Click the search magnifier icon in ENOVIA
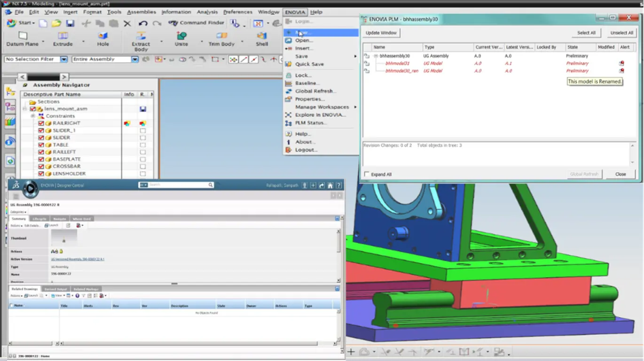644x361 pixels. pyautogui.click(x=211, y=185)
